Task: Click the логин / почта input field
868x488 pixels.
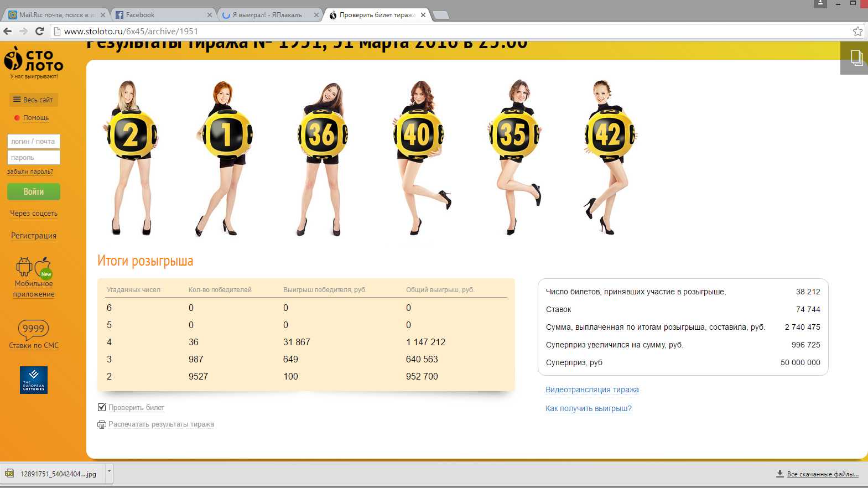Action: click(x=33, y=142)
